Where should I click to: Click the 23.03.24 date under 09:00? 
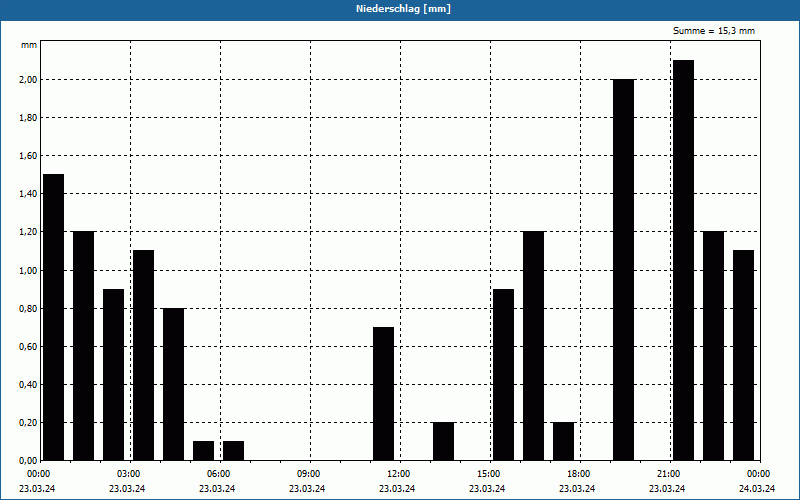(307, 489)
